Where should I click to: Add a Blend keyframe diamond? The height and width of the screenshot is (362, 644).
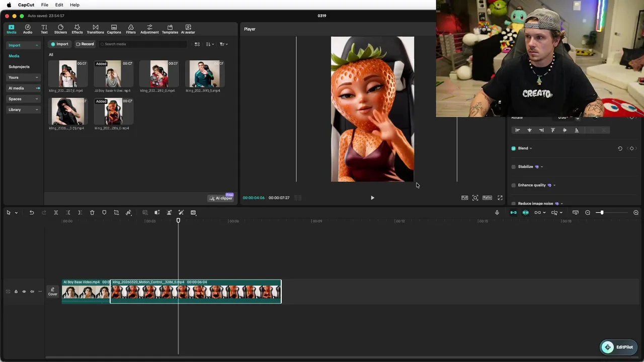pos(632,148)
